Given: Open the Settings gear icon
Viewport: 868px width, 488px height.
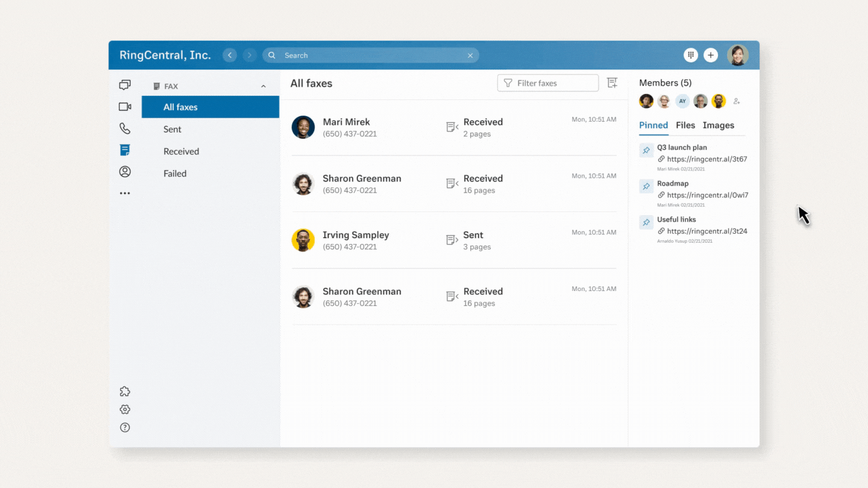Looking at the screenshot, I should click(x=125, y=410).
